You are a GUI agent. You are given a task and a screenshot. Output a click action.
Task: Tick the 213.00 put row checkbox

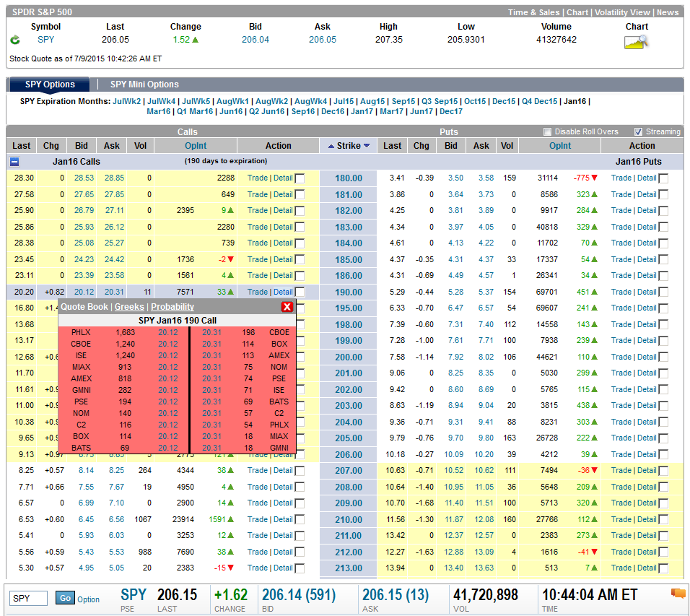(663, 568)
